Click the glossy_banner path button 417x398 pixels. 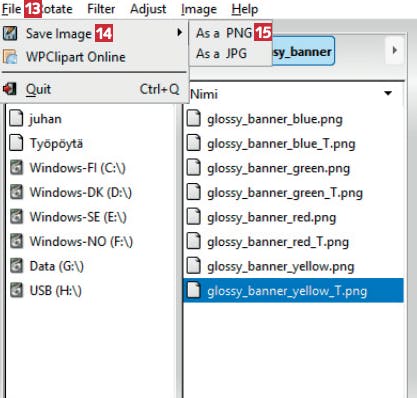303,51
